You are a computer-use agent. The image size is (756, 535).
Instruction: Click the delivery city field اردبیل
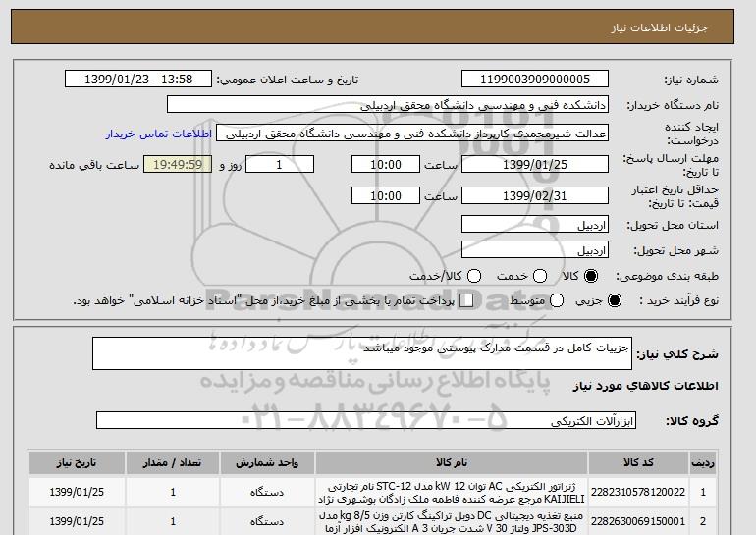pyautogui.click(x=535, y=249)
